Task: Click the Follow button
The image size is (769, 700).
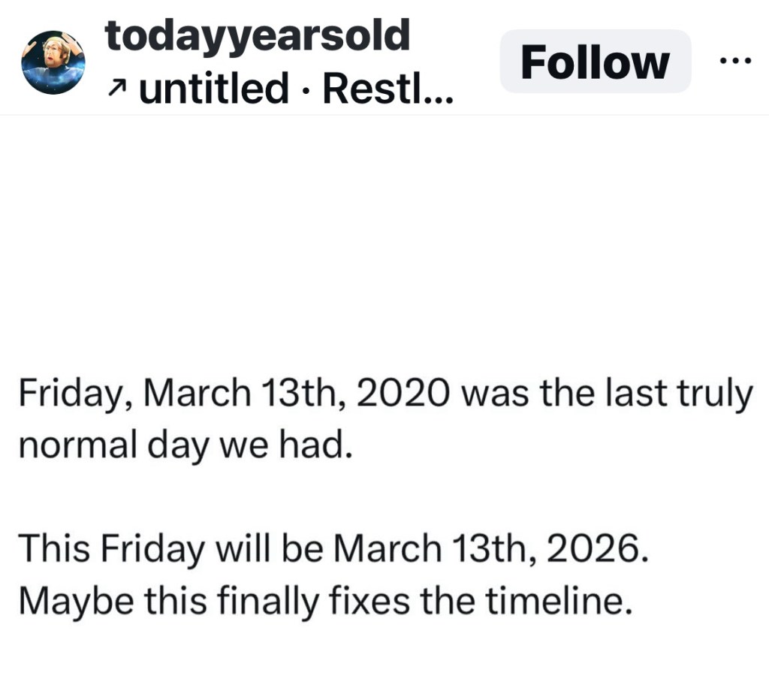Action: [595, 62]
